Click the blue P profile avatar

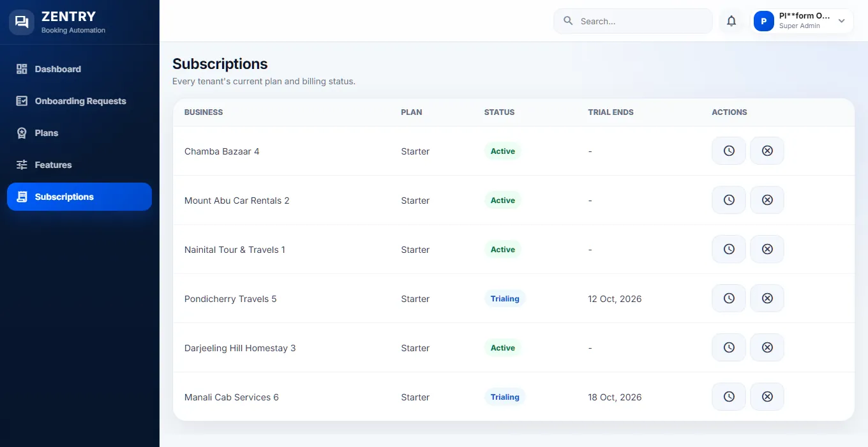764,21
